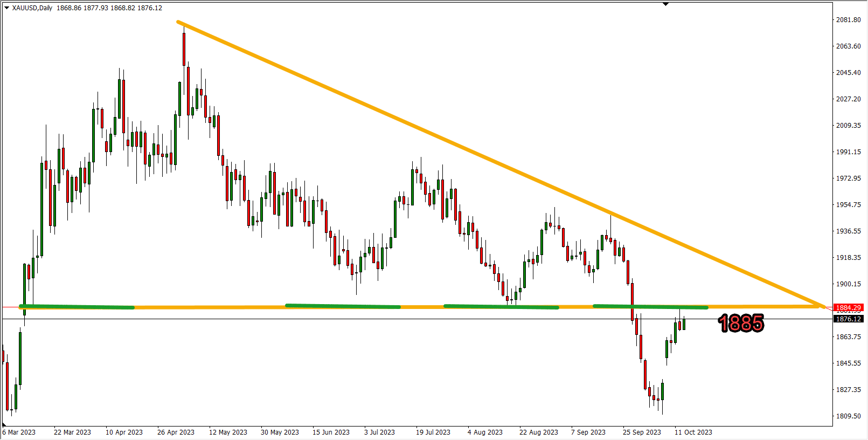
Task: Click the 26 Apr 2023 date label
Action: 176,432
